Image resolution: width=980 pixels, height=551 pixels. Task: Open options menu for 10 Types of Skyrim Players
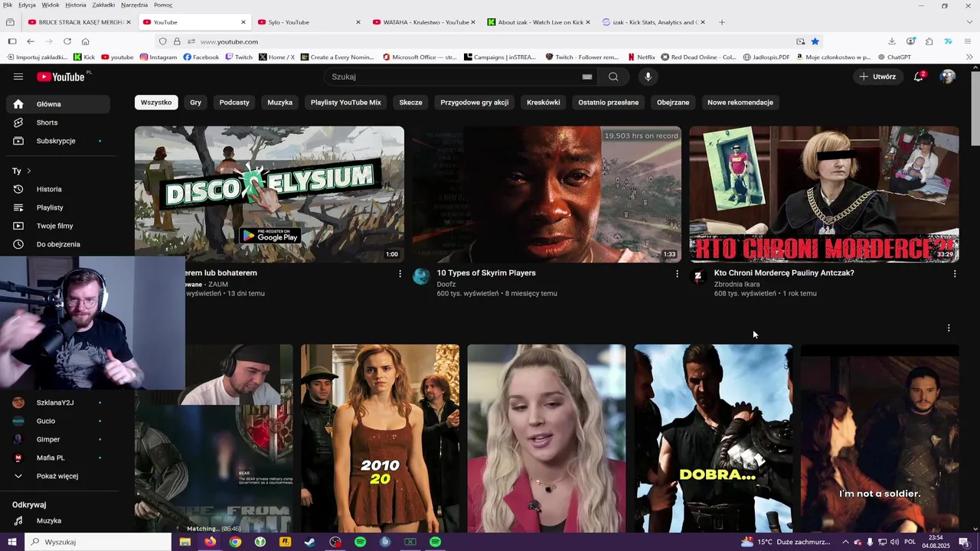[677, 273]
